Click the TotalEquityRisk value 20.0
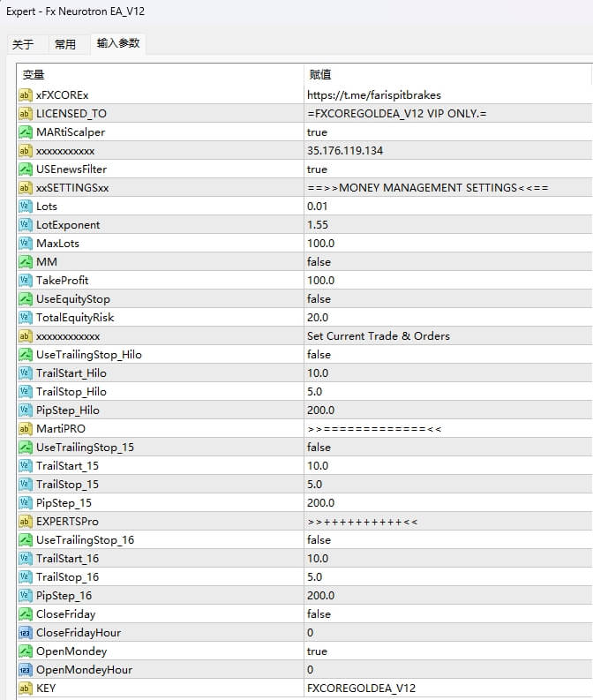The image size is (593, 700). coord(318,318)
